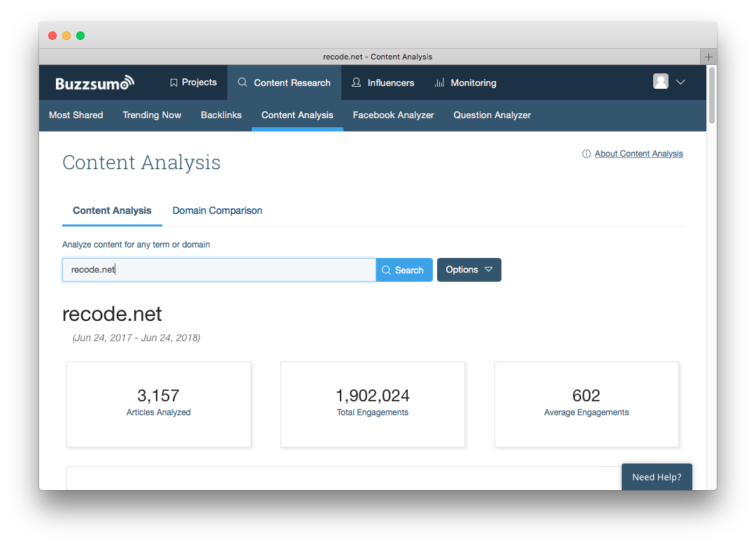Click the red close window button

click(x=52, y=36)
